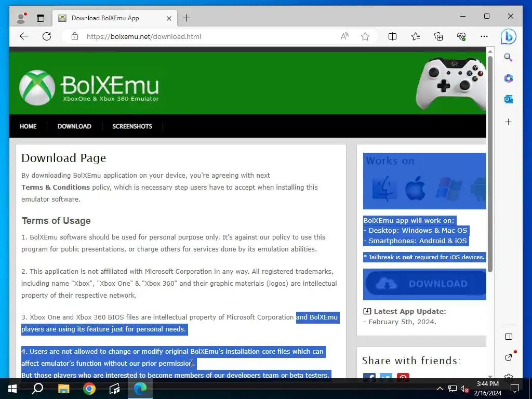Open Bing Copilot sidebar button

(x=508, y=36)
